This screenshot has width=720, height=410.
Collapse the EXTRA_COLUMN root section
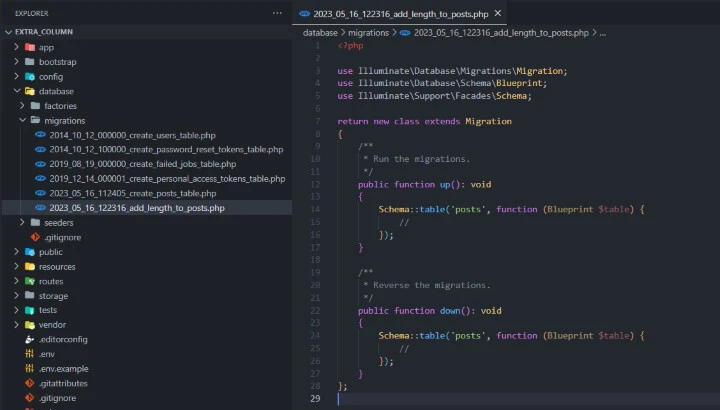click(9, 32)
